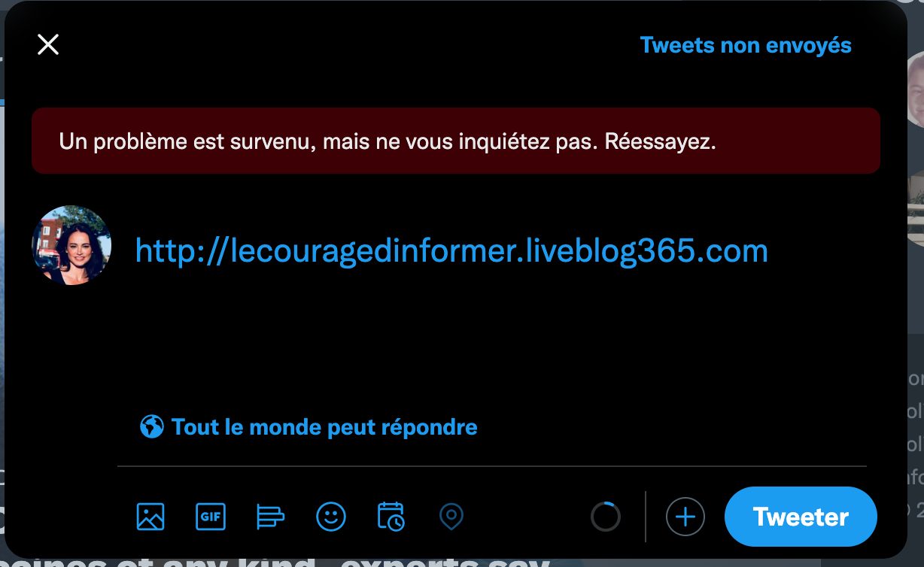Add another tweet with the plus icon
Screen dimensions: 924x567
coord(685,517)
